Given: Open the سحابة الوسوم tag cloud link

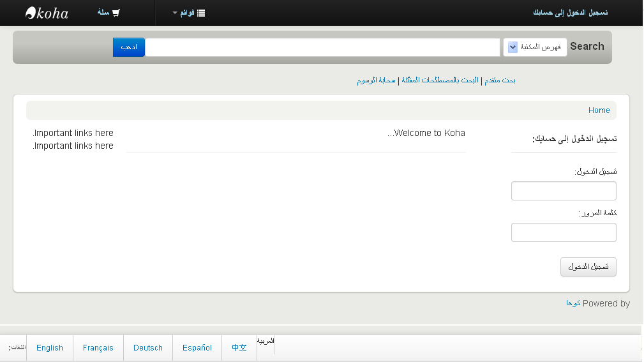Looking at the screenshot, I should pyautogui.click(x=377, y=80).
